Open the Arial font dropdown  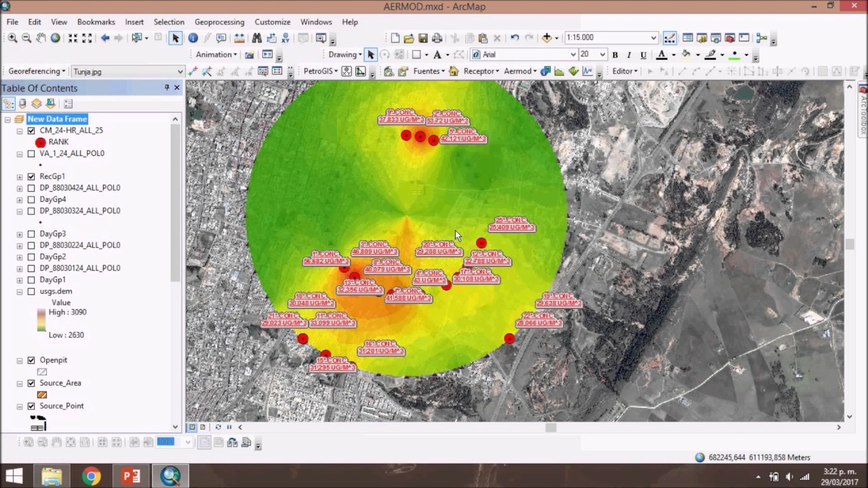(x=574, y=54)
